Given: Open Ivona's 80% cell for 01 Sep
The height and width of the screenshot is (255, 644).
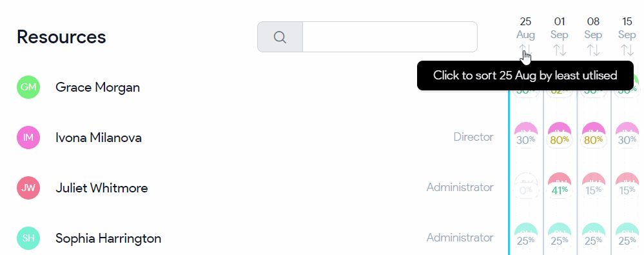Looking at the screenshot, I should 560,135.
